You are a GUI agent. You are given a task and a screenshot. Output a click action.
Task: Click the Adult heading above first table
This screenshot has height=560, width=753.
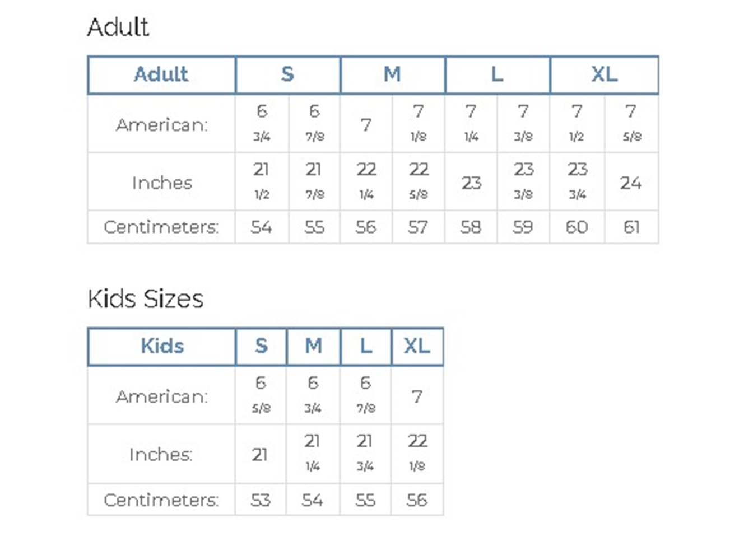(118, 27)
